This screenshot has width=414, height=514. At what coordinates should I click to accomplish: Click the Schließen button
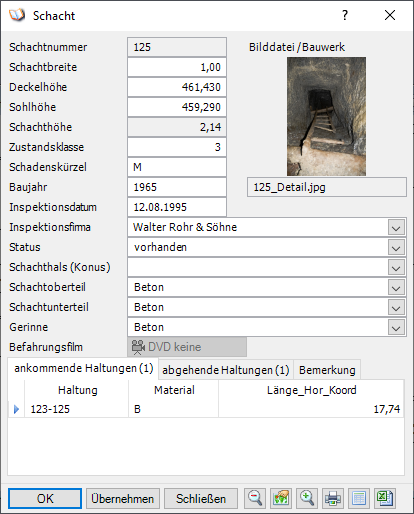pyautogui.click(x=201, y=499)
